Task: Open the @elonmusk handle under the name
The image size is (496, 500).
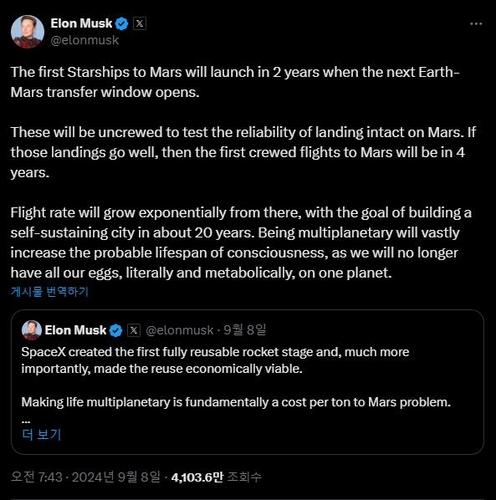Action: coord(85,40)
